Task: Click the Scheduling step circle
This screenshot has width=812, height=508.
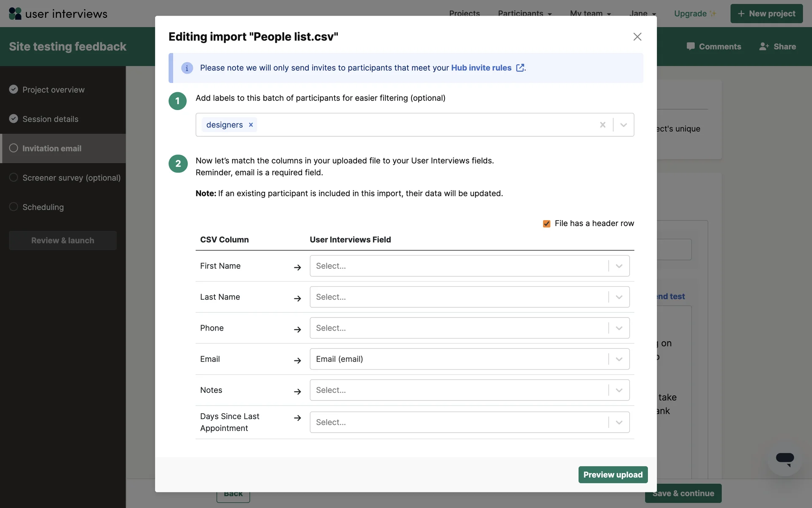Action: pos(14,207)
